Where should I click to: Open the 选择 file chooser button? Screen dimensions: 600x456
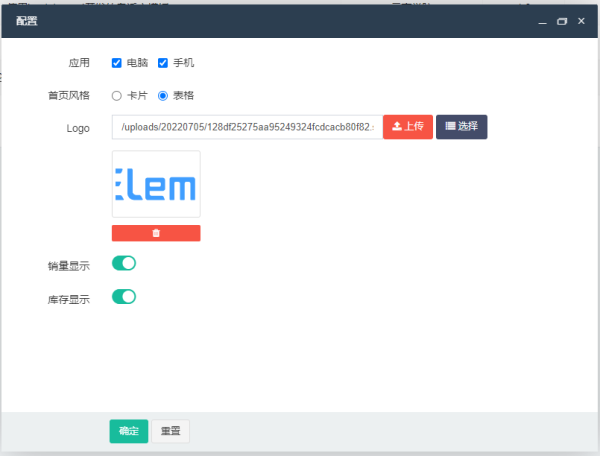[461, 127]
